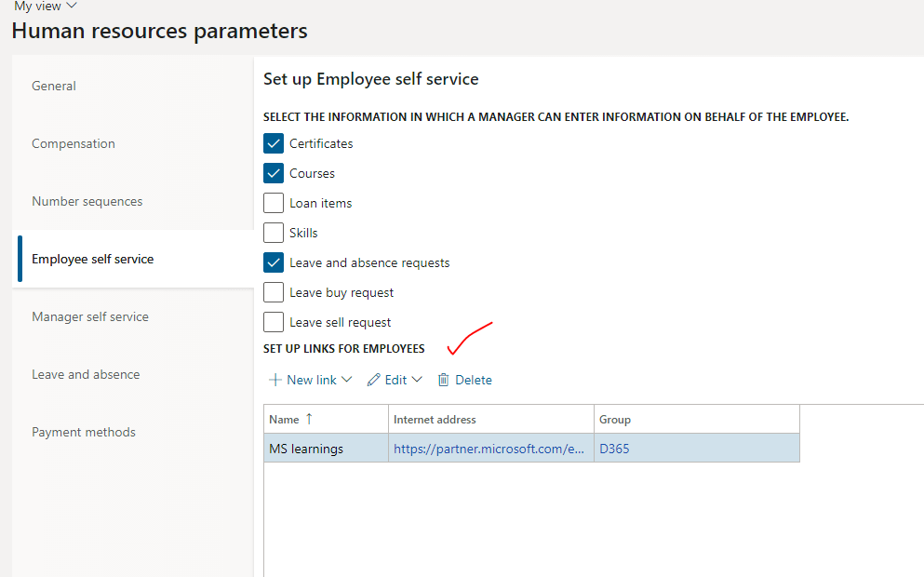Enable the Skills checkbox

274,233
